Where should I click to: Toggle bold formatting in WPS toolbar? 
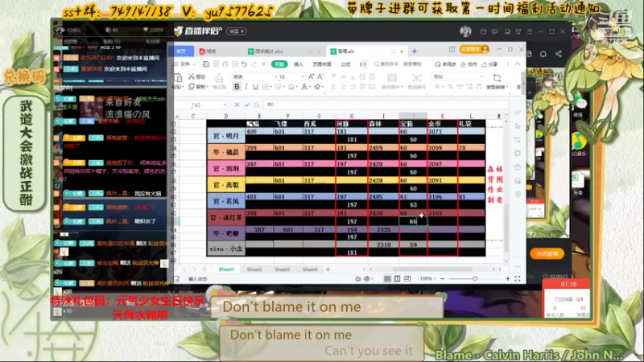coord(237,87)
